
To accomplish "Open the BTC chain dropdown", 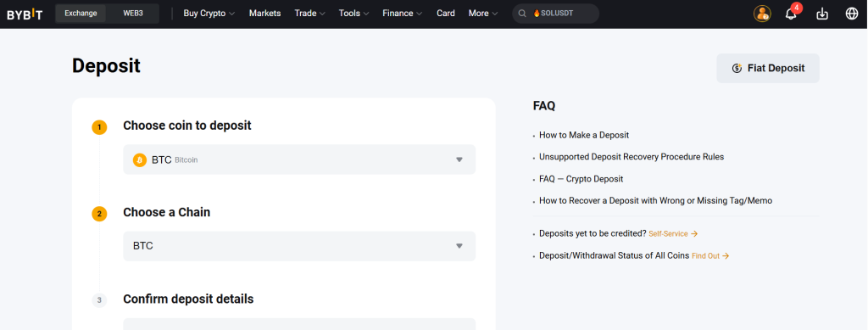I will coord(299,246).
